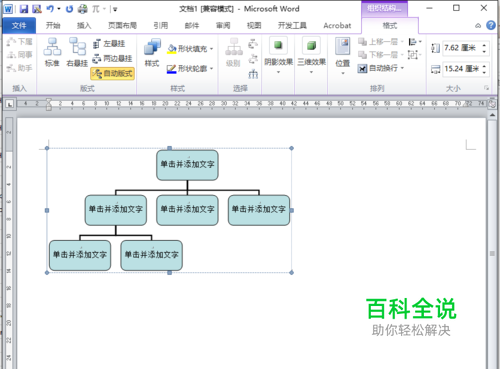500x369 pixels.
Task: Click the Undo arrow icon
Action: [50, 9]
